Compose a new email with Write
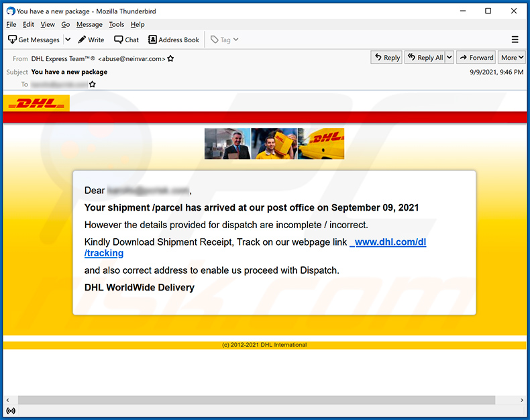 tap(91, 40)
